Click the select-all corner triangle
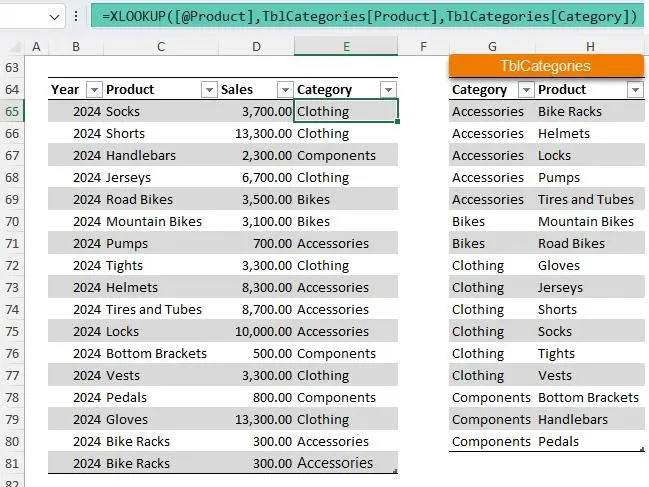Image resolution: width=649 pixels, height=487 pixels. [15, 47]
